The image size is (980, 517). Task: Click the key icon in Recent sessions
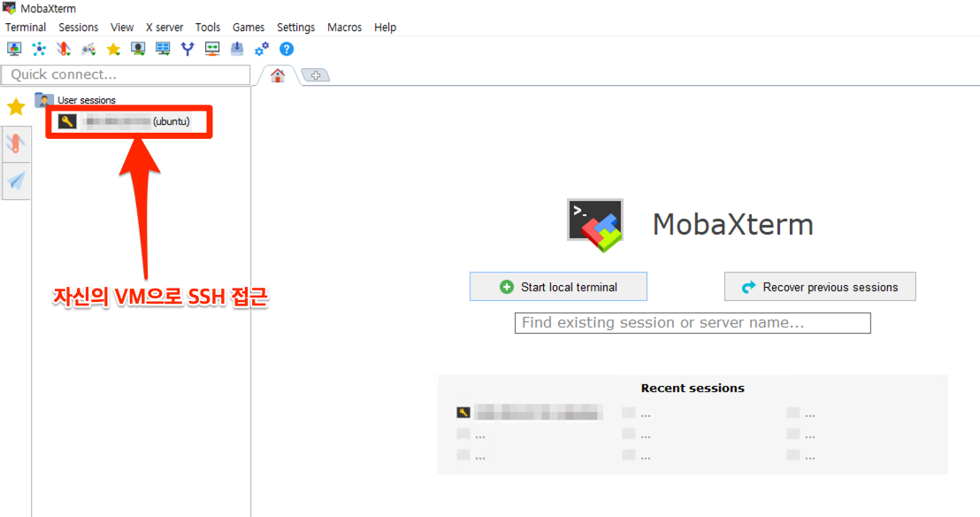pyautogui.click(x=463, y=413)
